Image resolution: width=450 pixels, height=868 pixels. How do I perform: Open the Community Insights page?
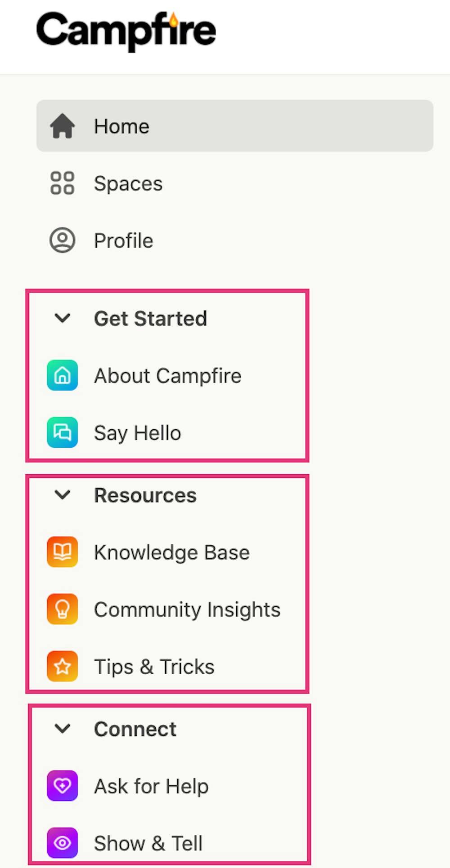pos(187,610)
